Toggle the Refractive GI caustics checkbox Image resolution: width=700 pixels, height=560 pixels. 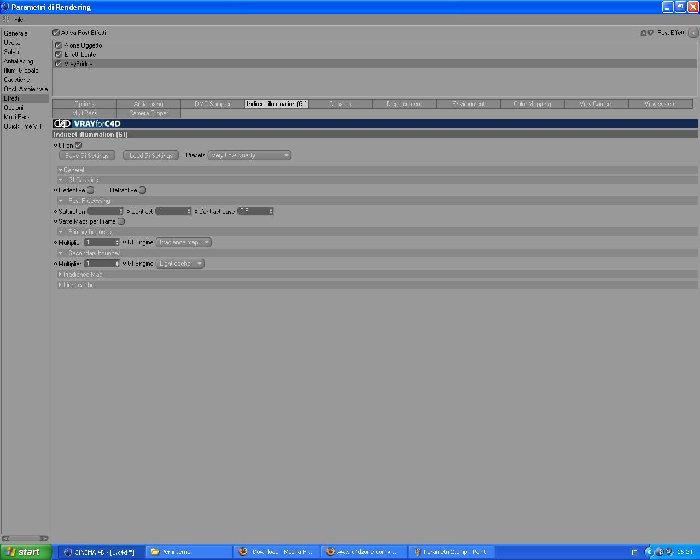[142, 190]
